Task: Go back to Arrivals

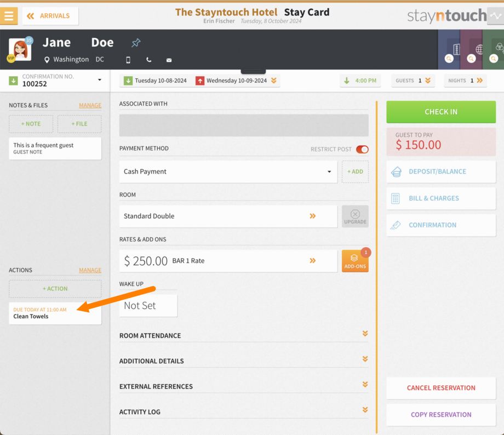Action: tap(50, 16)
